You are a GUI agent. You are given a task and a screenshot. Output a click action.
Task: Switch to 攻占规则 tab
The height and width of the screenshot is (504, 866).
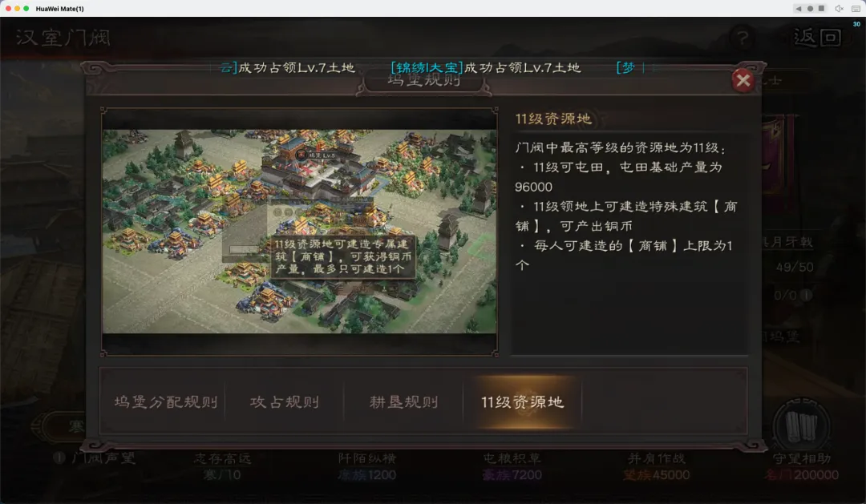(285, 402)
